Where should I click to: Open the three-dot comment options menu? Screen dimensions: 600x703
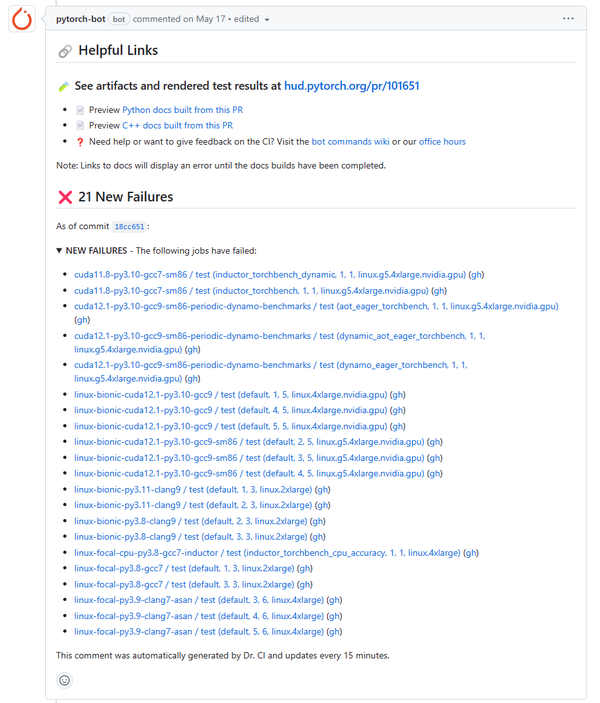(x=568, y=19)
